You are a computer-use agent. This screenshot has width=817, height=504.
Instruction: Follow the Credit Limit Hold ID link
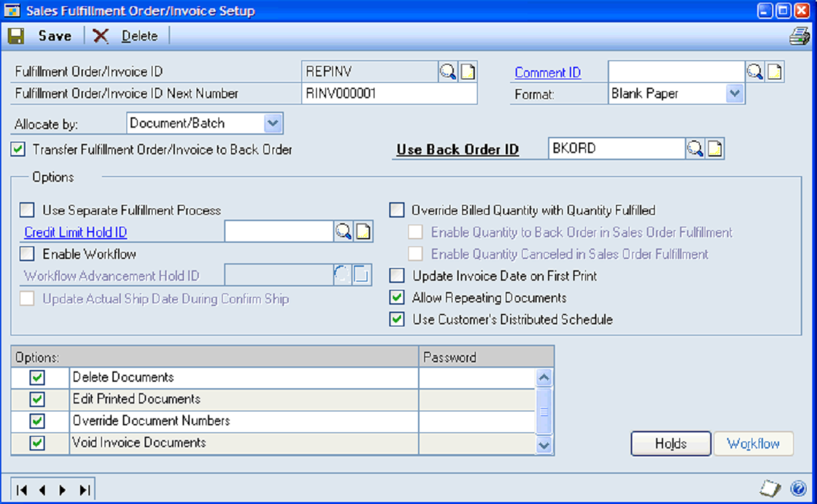click(76, 232)
